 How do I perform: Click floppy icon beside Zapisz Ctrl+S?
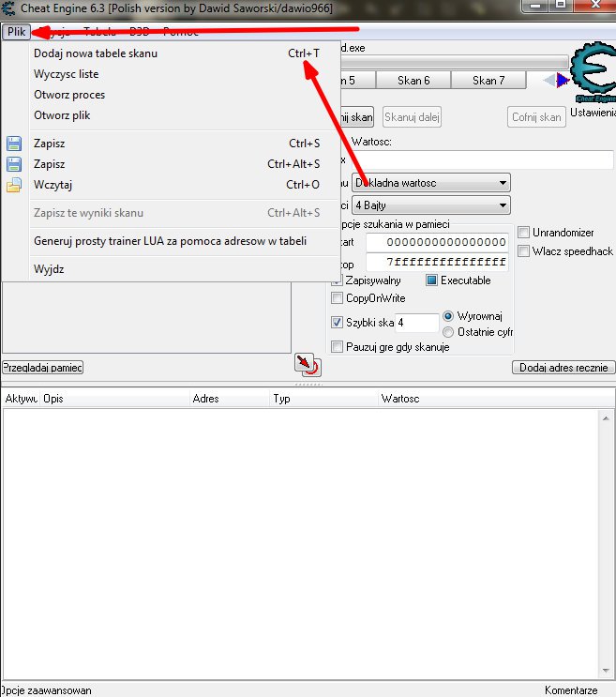tap(14, 144)
